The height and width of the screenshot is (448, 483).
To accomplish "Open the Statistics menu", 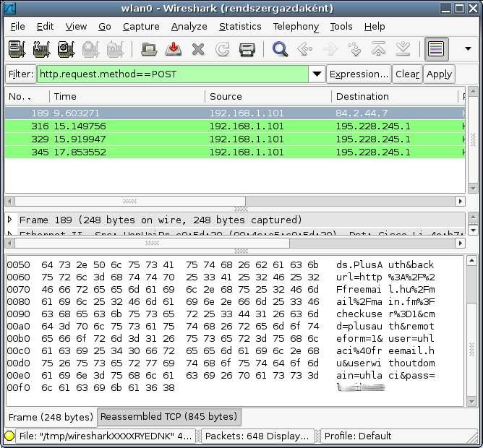I will (x=240, y=27).
